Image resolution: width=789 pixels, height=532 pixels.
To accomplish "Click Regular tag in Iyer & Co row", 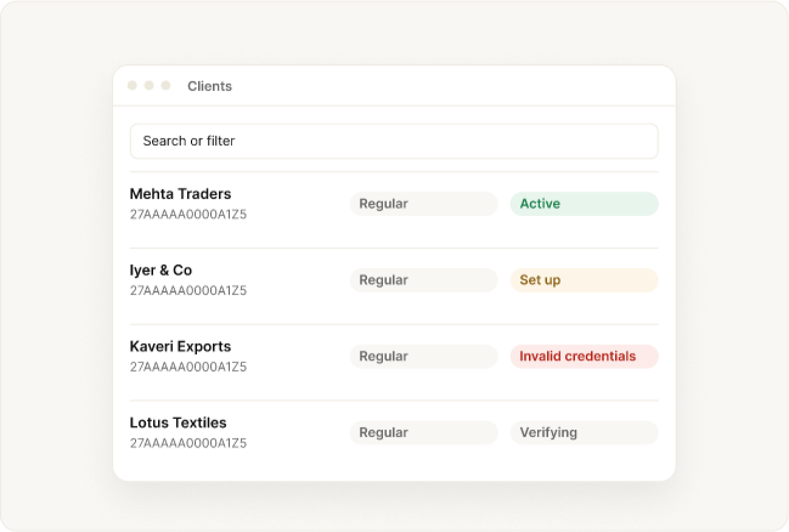I will (x=424, y=280).
